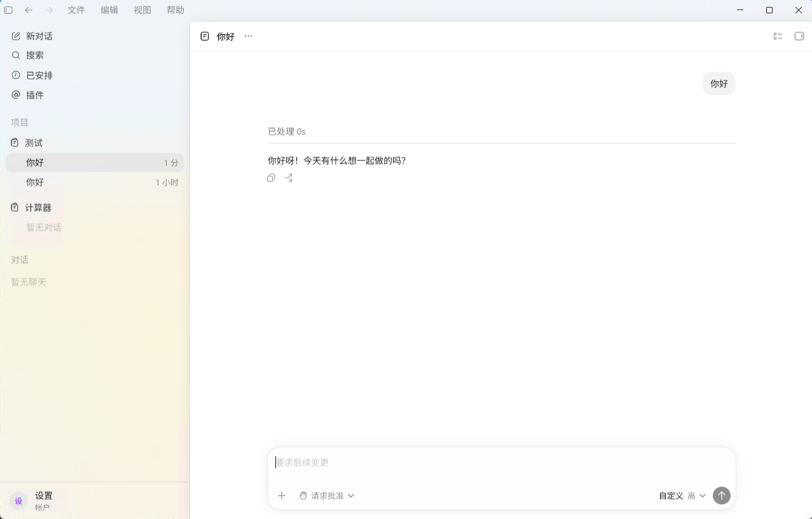The image size is (812, 519).
Task: Open the 视图 menu
Action: tap(142, 10)
